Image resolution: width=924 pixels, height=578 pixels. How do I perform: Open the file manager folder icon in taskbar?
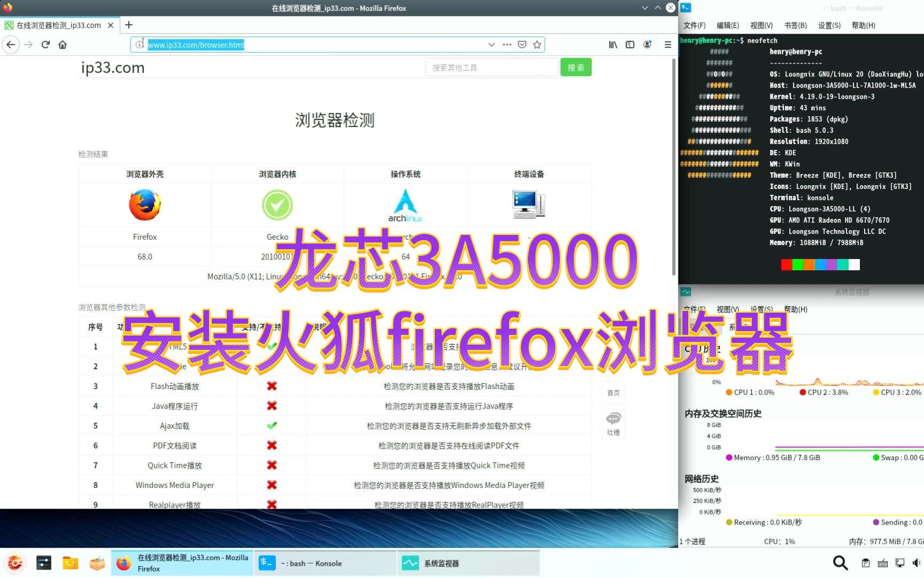coord(71,563)
